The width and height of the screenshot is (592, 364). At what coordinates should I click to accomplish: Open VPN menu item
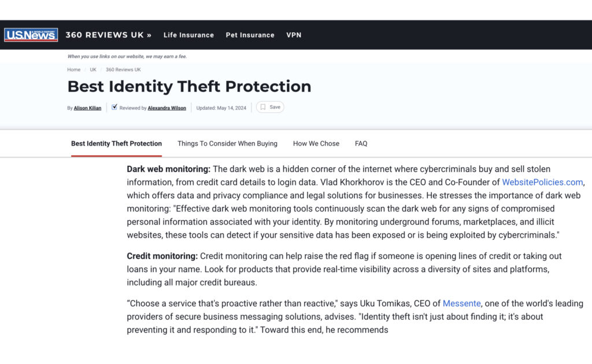click(x=294, y=35)
